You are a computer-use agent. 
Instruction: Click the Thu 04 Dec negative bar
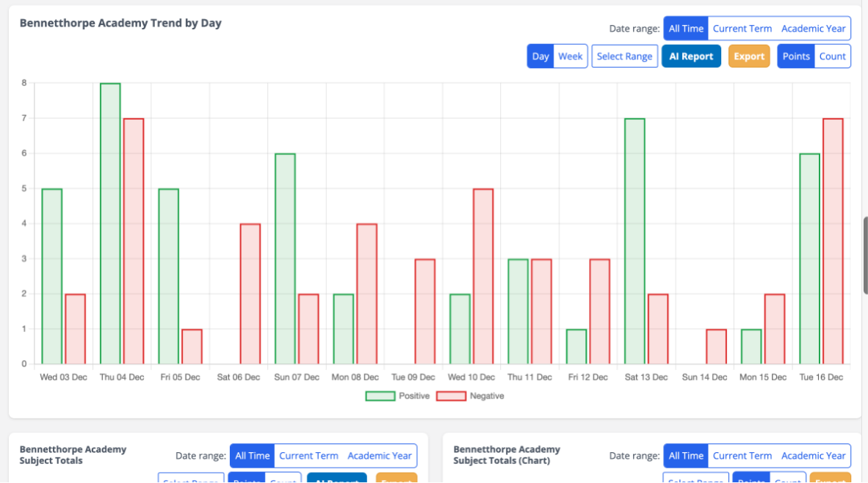pyautogui.click(x=134, y=241)
